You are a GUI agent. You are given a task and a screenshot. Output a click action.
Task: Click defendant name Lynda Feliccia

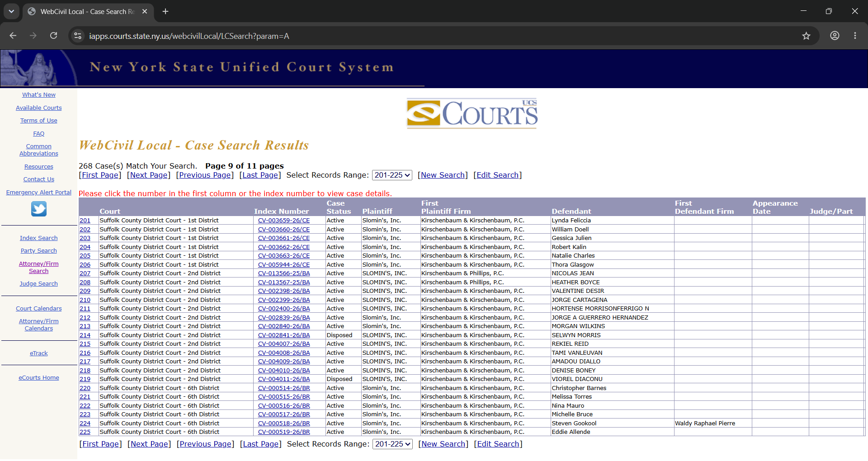571,221
